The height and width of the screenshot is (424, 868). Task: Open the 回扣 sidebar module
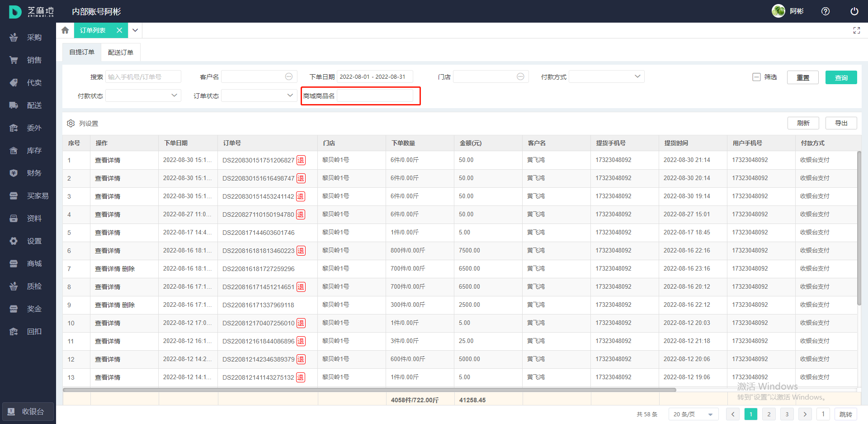(x=28, y=332)
